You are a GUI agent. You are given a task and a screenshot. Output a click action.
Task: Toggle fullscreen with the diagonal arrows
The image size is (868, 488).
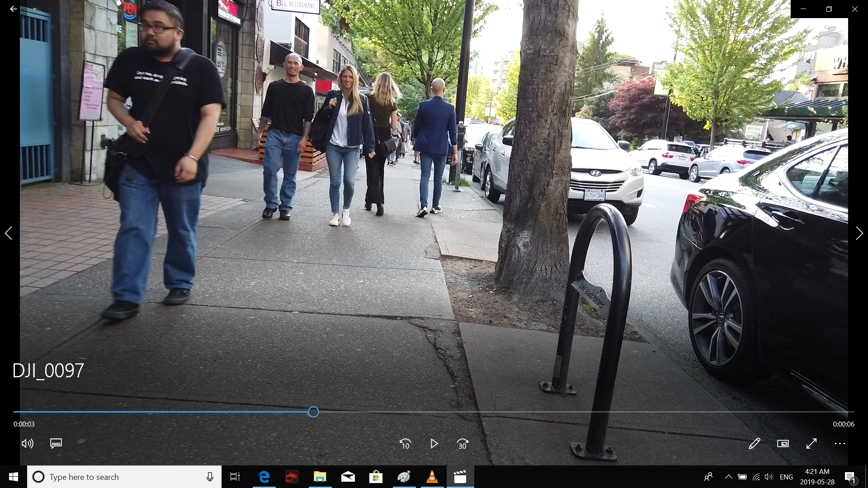(x=811, y=444)
